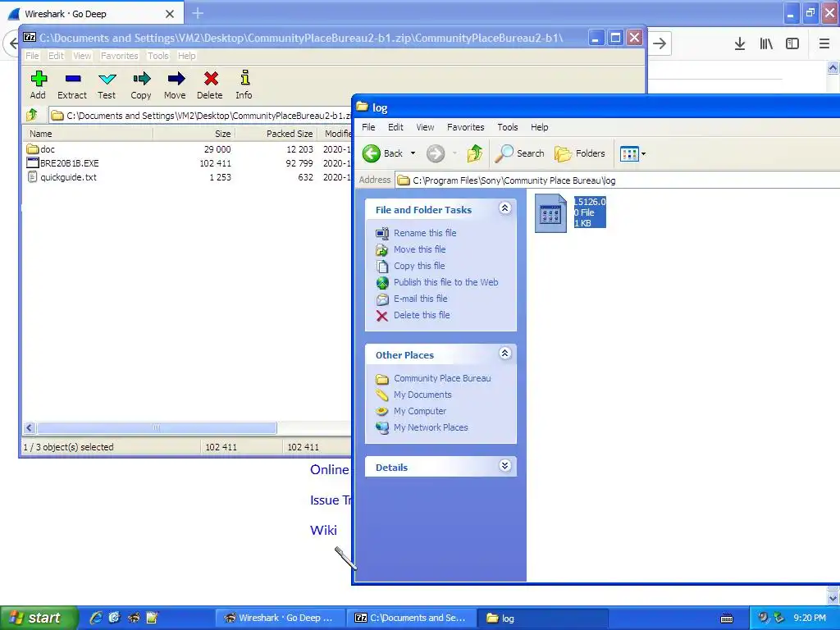Sort 7-Zip list by Name column
The width and height of the screenshot is (840, 630).
tap(89, 134)
